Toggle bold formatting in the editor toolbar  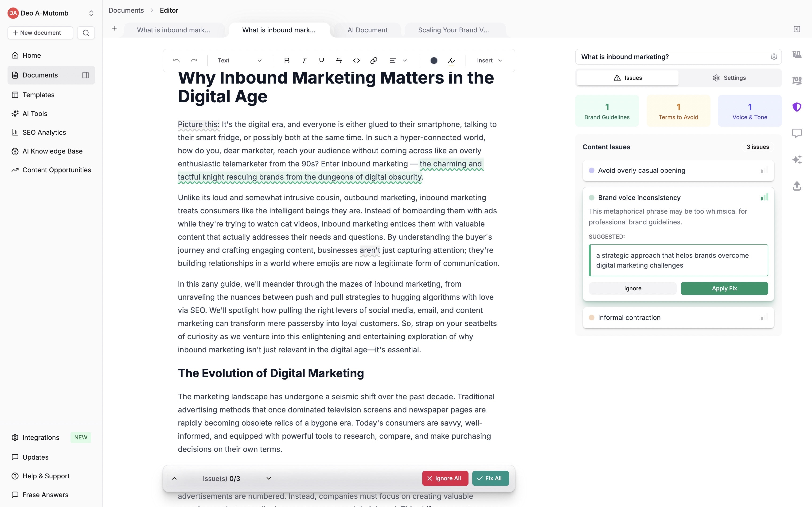(x=287, y=60)
